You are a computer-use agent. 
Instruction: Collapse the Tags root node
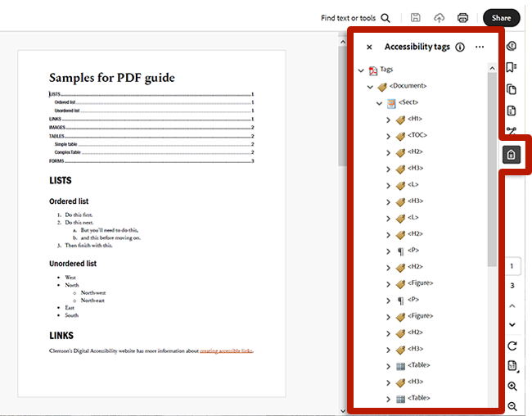361,70
